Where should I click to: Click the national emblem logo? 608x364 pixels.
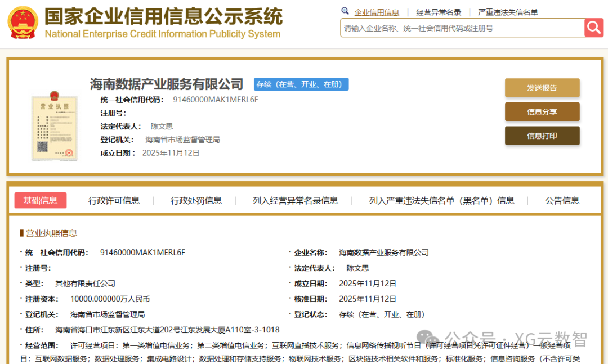click(23, 23)
